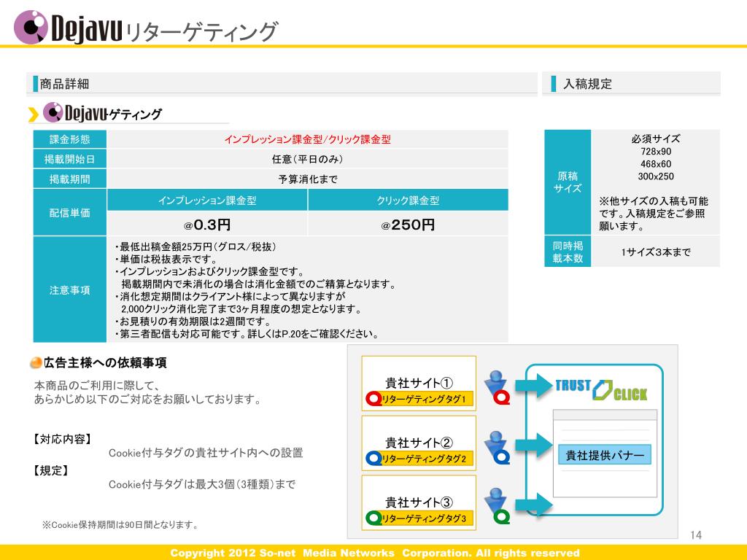Viewport: 747px width, 560px height.
Task: Click the 予算消化まで cell
Action: tap(307, 179)
